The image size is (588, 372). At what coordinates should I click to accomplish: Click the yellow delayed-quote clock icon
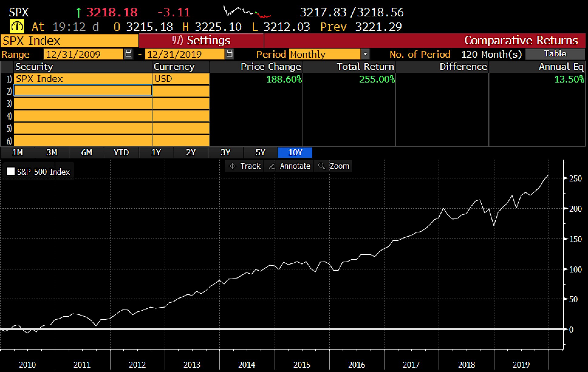point(17,27)
